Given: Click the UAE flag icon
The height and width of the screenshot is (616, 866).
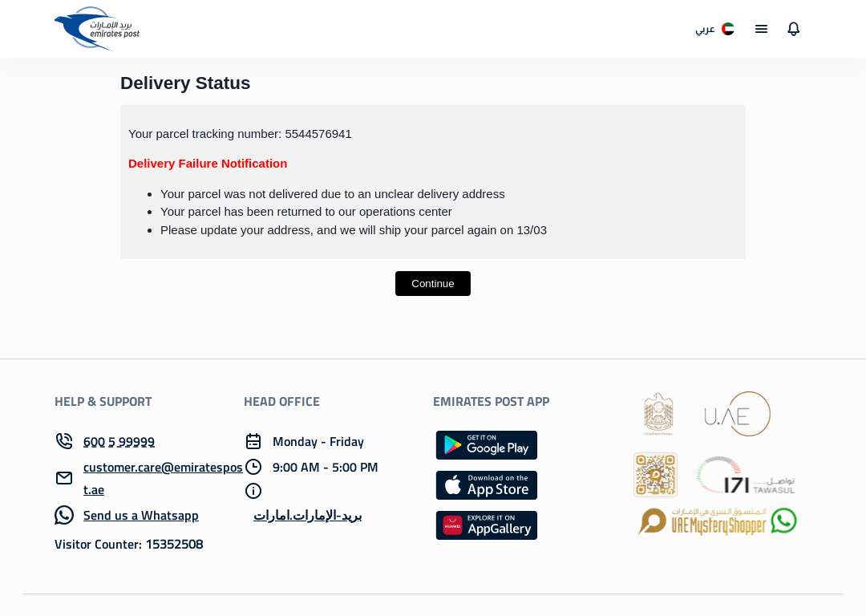Looking at the screenshot, I should pos(728,29).
